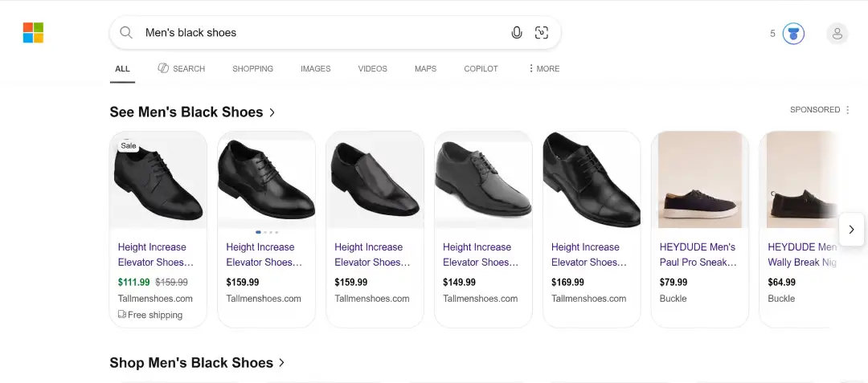Open the MAPS tab
868x383 pixels.
tap(425, 68)
